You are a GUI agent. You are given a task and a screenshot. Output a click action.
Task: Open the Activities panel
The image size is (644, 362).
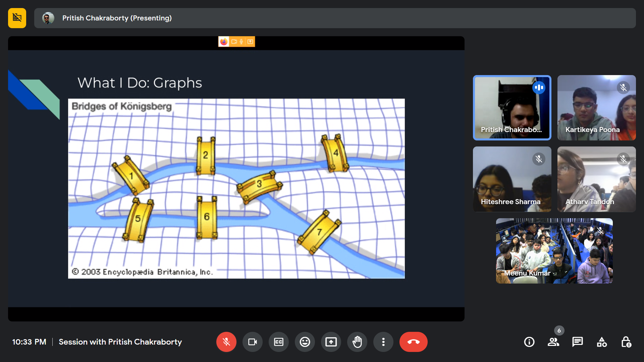[x=602, y=342]
